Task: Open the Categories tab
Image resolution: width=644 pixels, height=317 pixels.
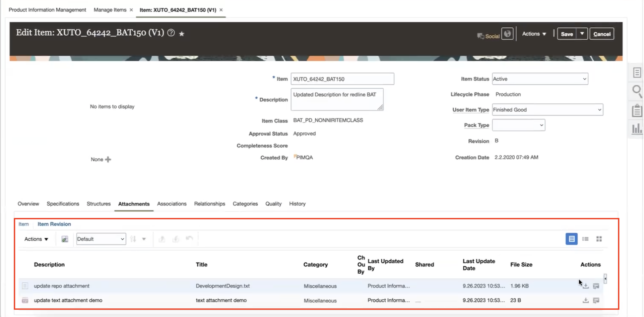Action: pos(245,204)
